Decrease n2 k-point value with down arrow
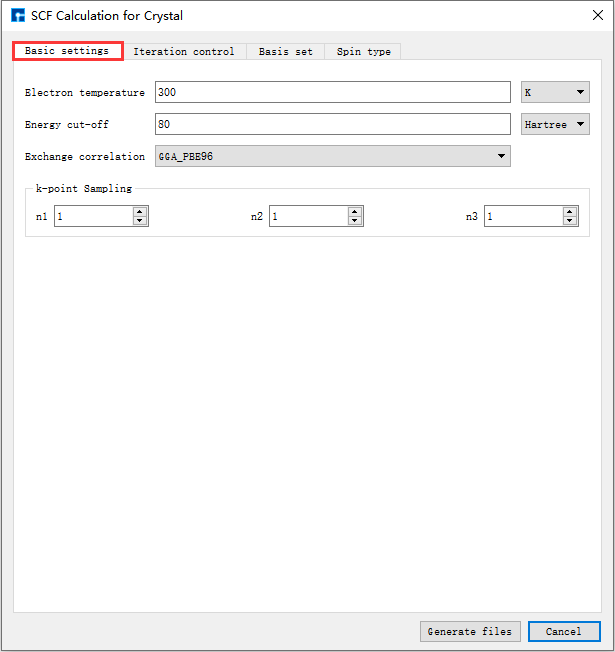The height and width of the screenshot is (652, 615). [x=355, y=221]
